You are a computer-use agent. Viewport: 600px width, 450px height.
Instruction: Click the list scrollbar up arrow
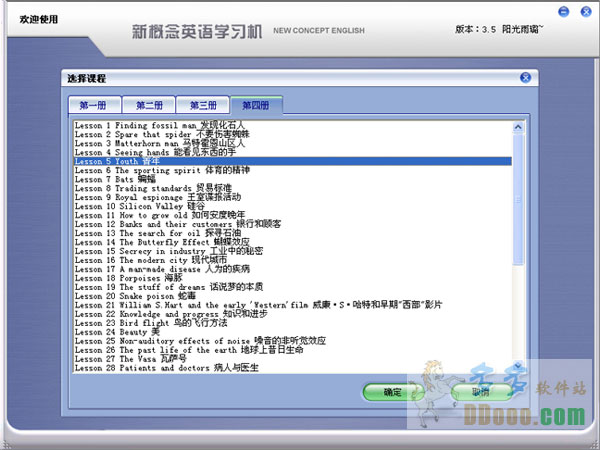coord(518,127)
